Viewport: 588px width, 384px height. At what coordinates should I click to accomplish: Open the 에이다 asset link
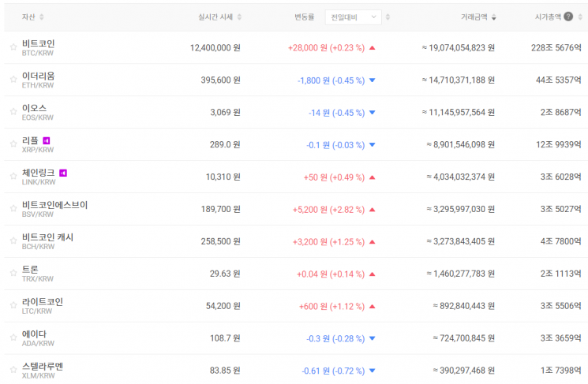coord(34,334)
